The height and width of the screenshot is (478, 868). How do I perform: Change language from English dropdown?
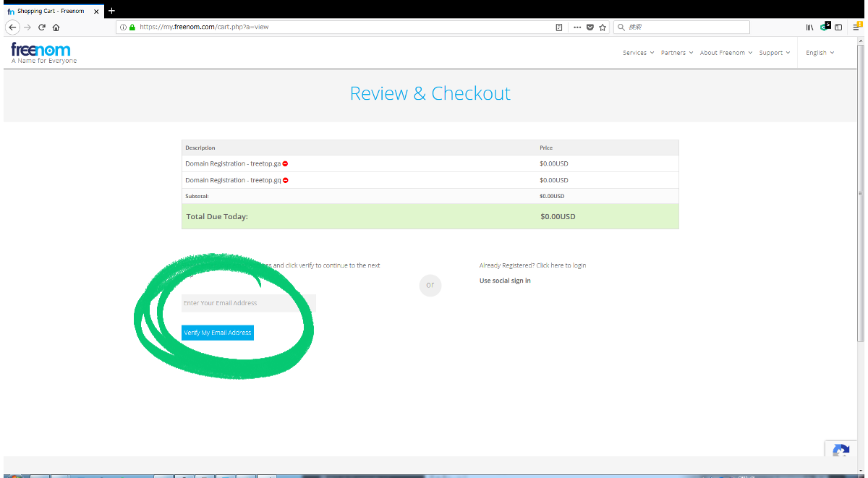point(820,53)
